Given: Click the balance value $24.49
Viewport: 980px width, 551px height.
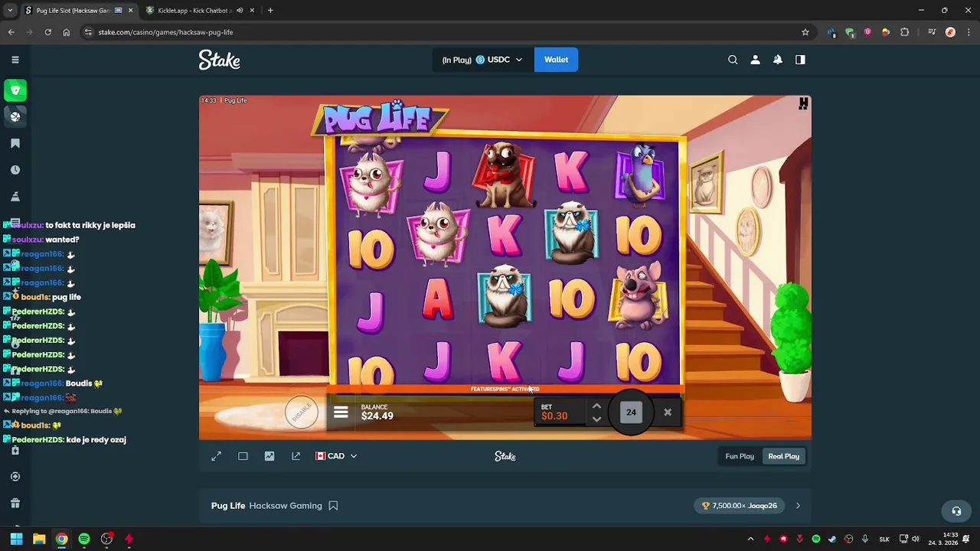Looking at the screenshot, I should 377,416.
